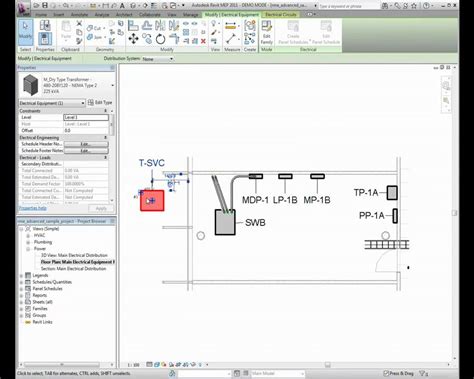
Task: Click the Offset value field
Action: click(86, 130)
